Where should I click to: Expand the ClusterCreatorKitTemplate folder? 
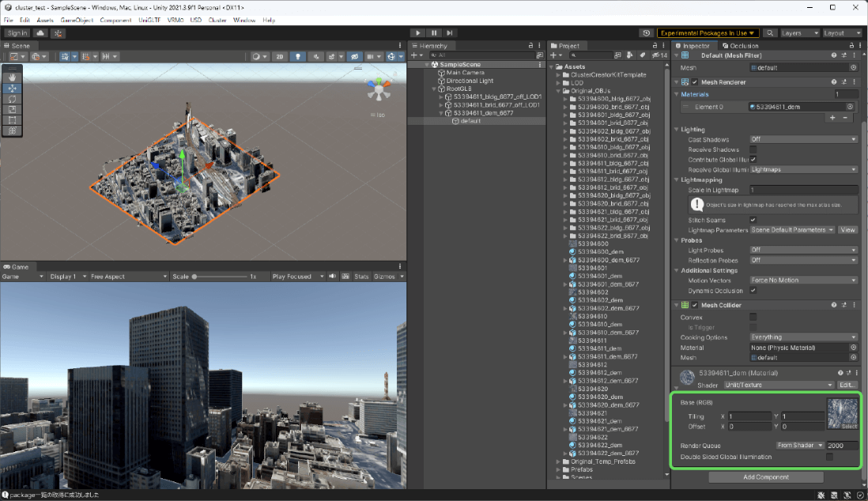coord(560,75)
